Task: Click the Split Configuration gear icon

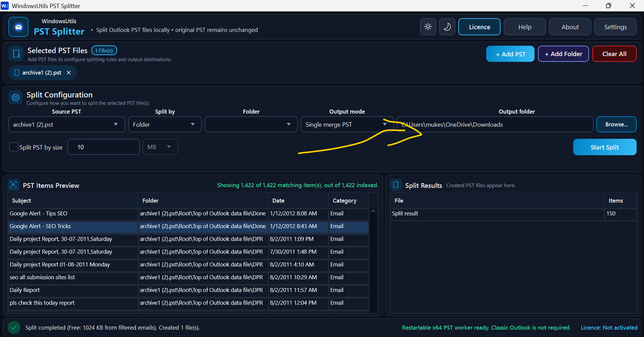Action: (15, 98)
